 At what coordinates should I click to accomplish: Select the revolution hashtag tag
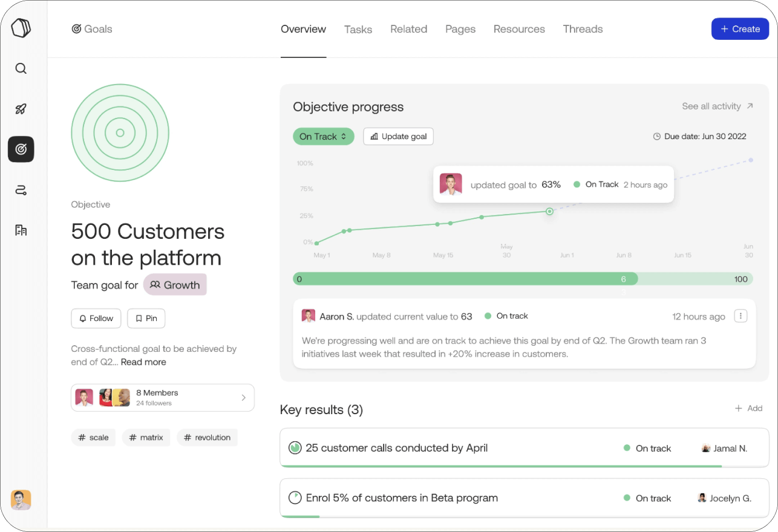click(x=207, y=438)
